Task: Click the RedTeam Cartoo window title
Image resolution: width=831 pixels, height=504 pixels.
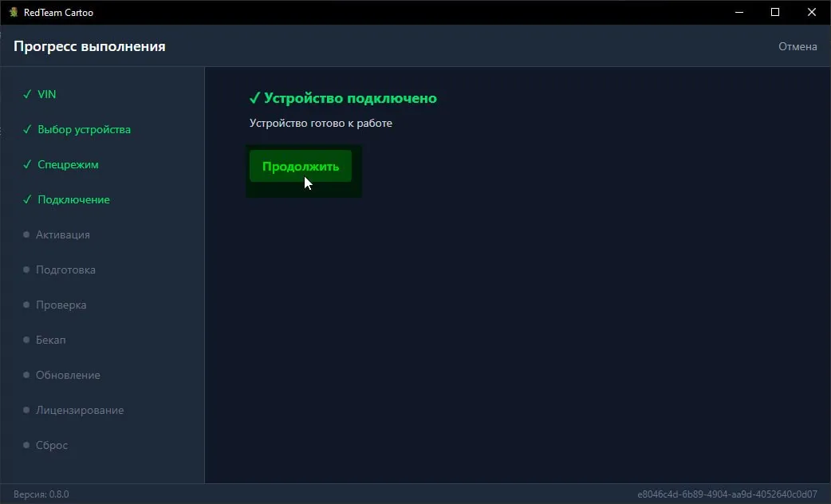Action: tap(58, 13)
